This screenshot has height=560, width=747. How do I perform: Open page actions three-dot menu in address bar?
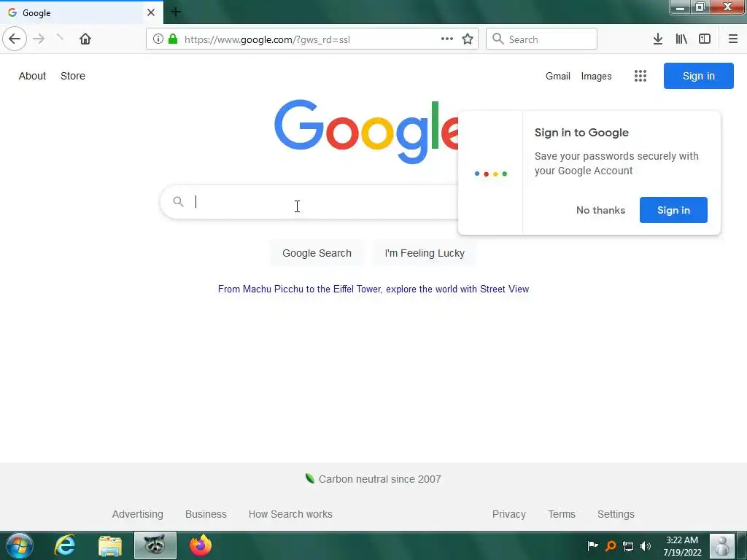[x=447, y=39]
